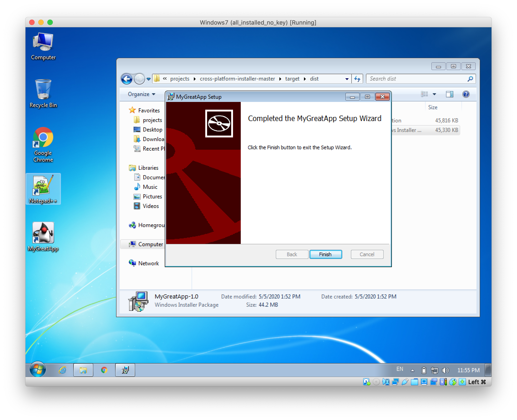Click in the Search dist field
The width and height of the screenshot is (517, 420).
click(416, 79)
